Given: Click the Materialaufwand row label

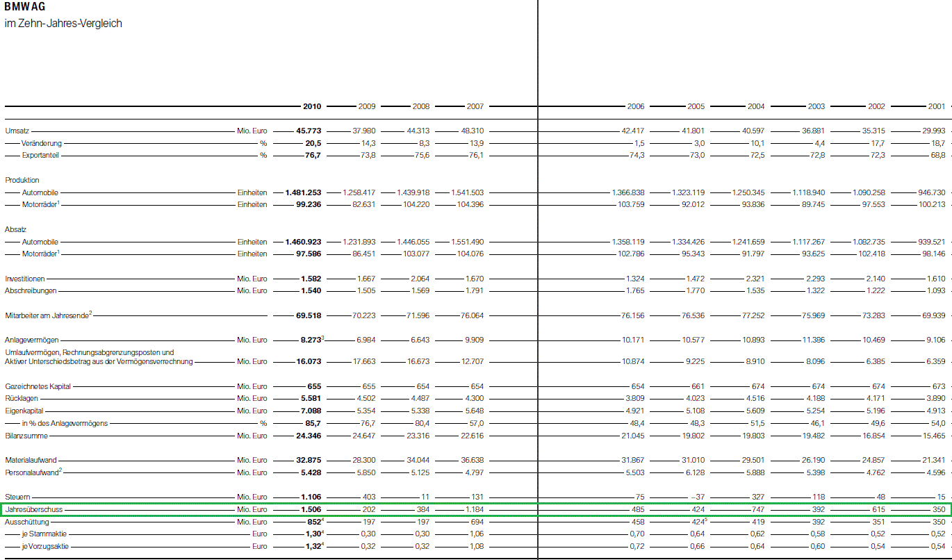Looking at the screenshot, I should [31, 460].
